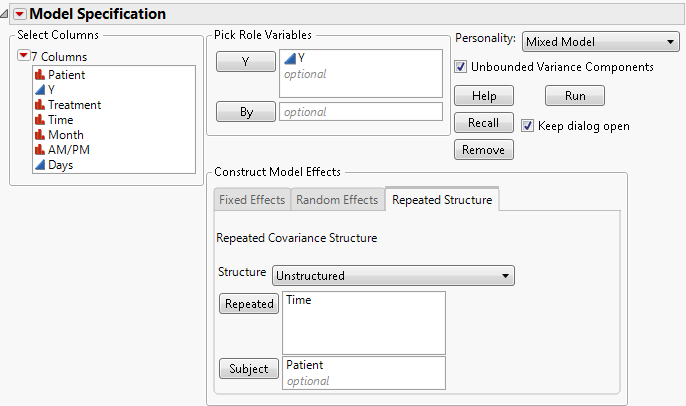Click the Recall button
This screenshot has height=406, width=686.
coord(484,123)
